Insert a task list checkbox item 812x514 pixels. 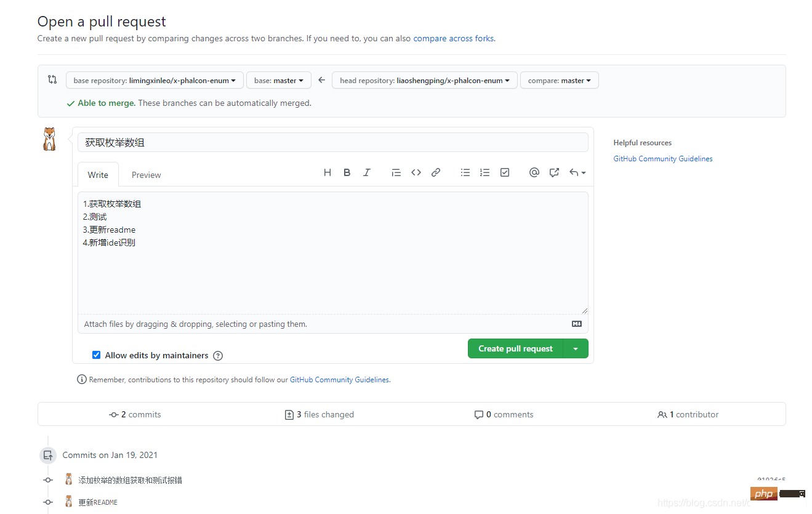pyautogui.click(x=505, y=173)
